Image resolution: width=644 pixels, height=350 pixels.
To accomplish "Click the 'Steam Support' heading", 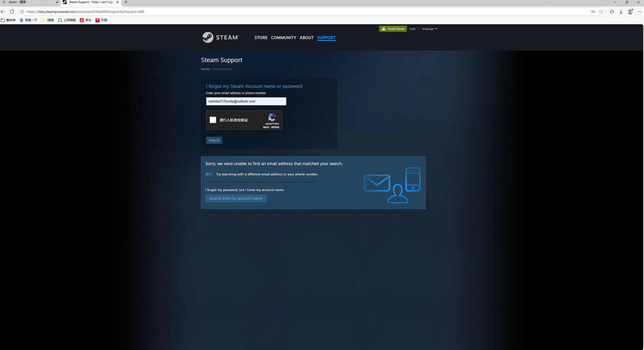I will coord(222,60).
